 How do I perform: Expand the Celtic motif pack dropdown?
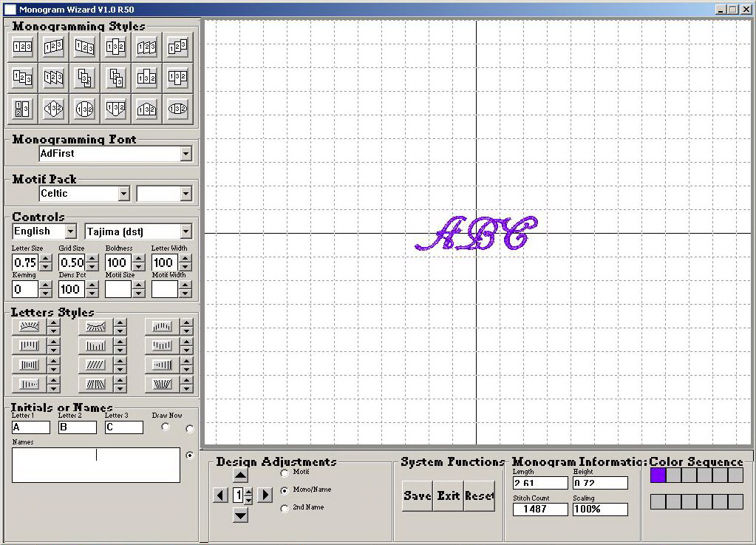[x=123, y=194]
